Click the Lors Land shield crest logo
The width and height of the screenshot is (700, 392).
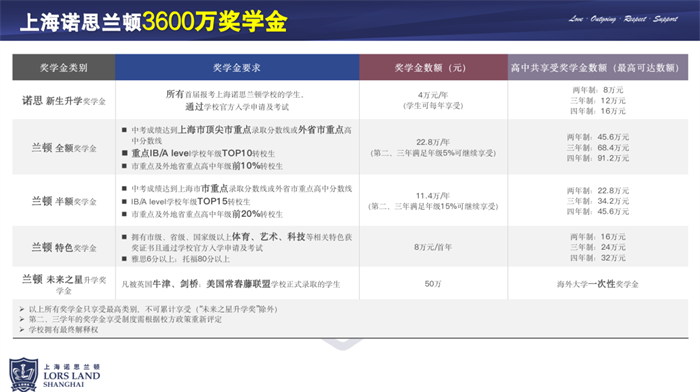tap(24, 374)
